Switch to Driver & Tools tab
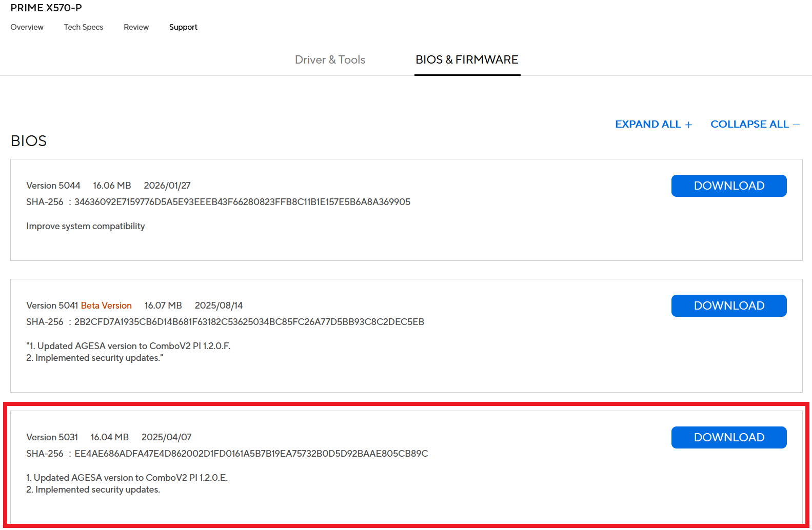 (330, 60)
